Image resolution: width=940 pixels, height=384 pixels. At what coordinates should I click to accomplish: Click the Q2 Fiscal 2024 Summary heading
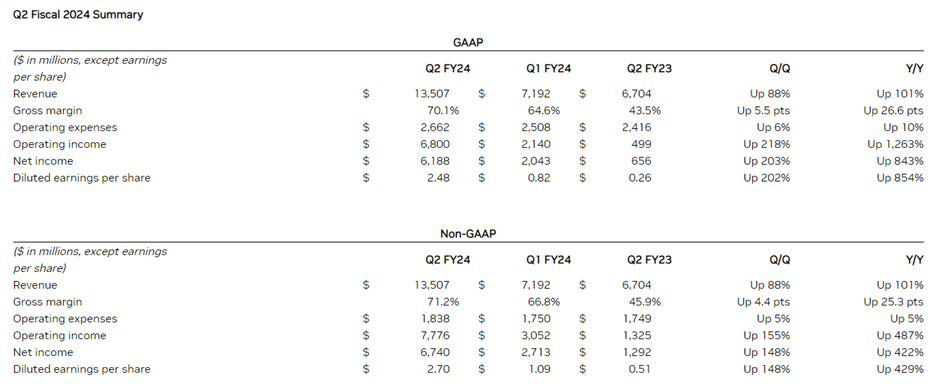78,14
